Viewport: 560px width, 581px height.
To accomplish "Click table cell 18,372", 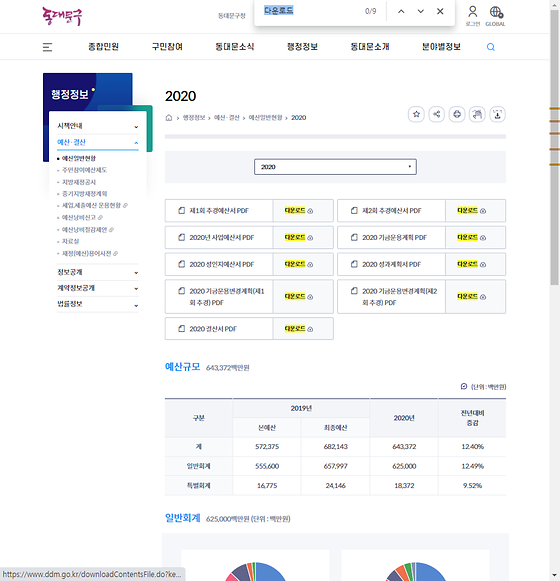I will point(404,485).
